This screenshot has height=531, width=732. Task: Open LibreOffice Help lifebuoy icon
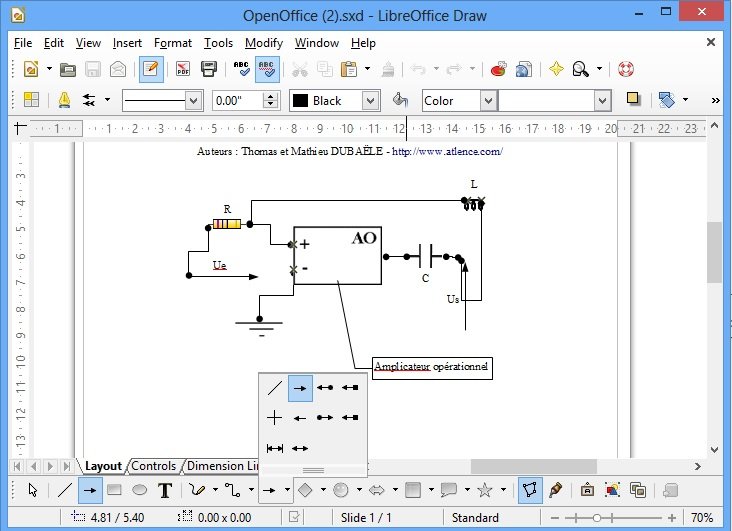point(626,69)
